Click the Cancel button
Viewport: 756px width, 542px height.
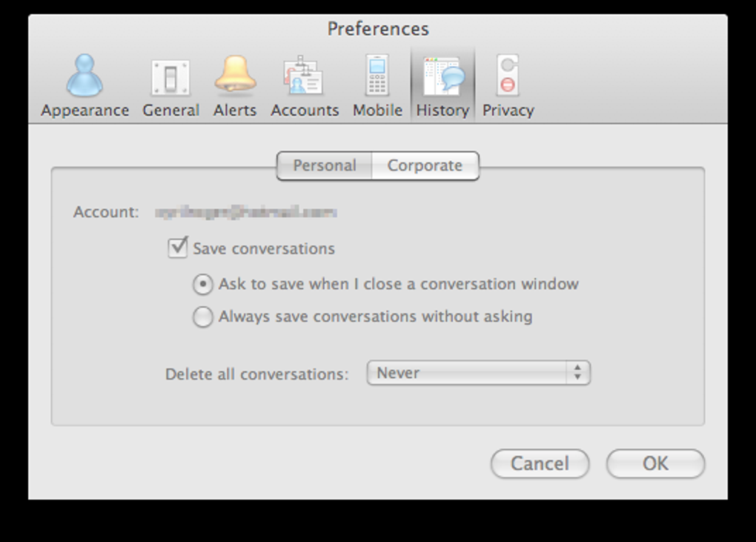540,464
